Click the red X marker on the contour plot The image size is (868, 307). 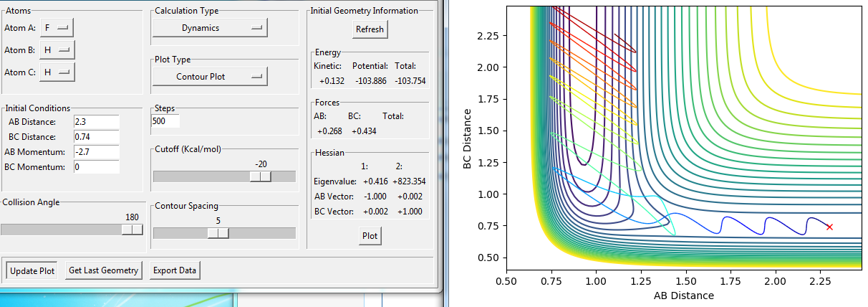click(829, 227)
